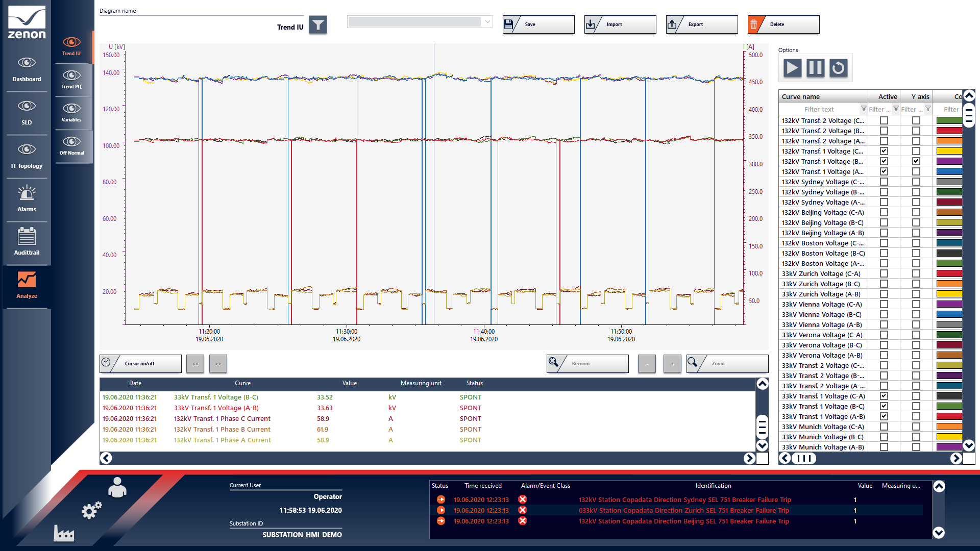Open the IT Topology view
The image size is (980, 551).
[x=27, y=156]
